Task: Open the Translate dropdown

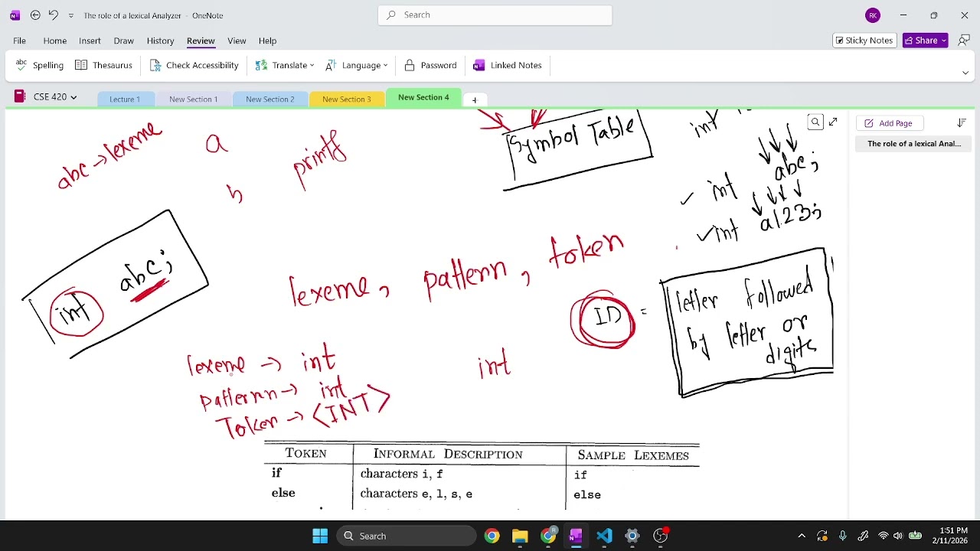Action: (x=284, y=65)
